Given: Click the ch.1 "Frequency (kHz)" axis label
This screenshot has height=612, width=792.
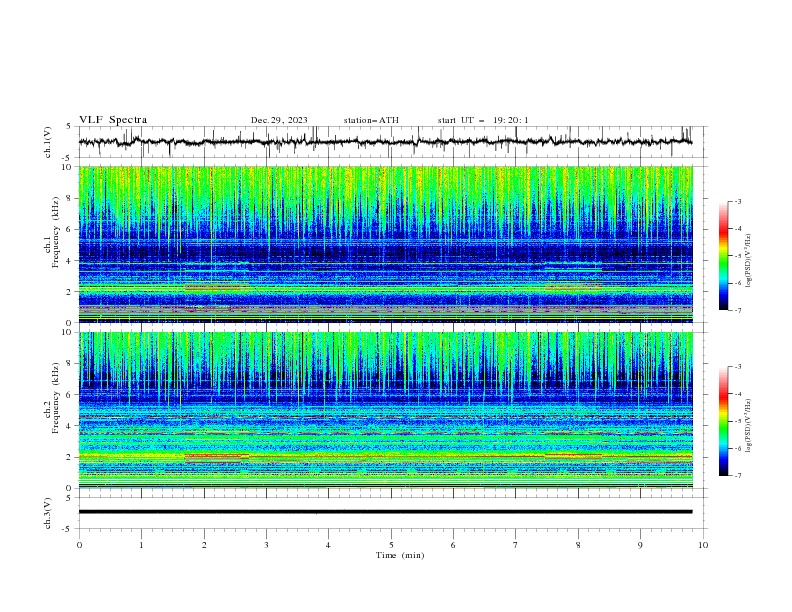Looking at the screenshot, I should point(56,232).
